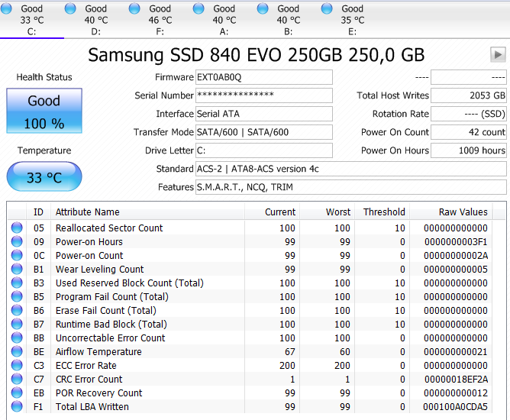Viewport: 510px width, 420px height.
Task: Click status orb for Power-on Count row
Action: tap(17, 255)
